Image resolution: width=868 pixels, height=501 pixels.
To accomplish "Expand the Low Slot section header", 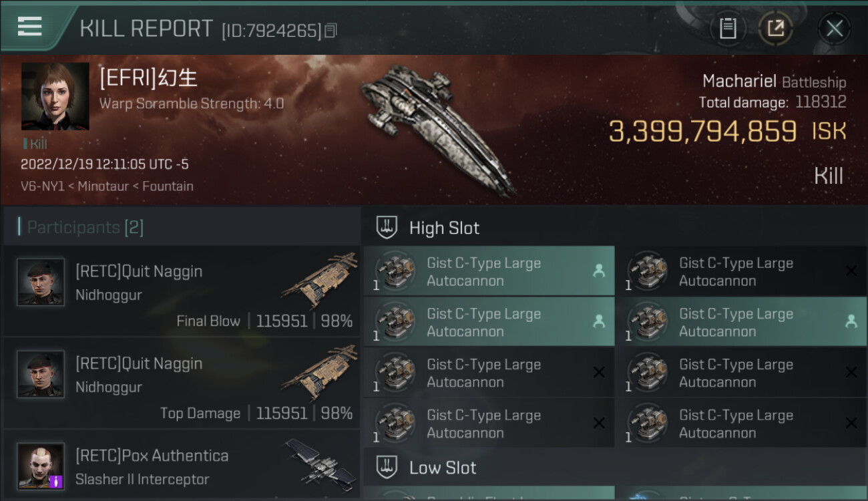I will [x=614, y=467].
